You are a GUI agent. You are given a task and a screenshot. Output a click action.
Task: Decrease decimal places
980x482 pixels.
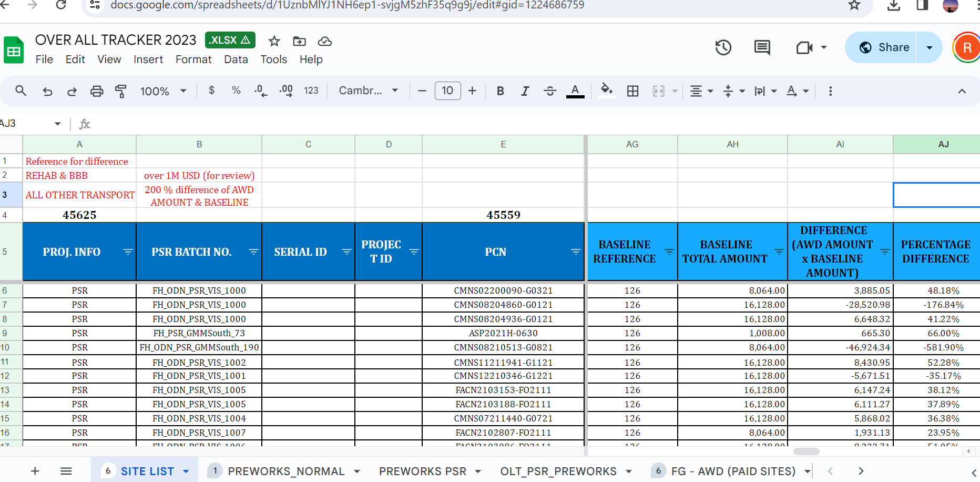[261, 91]
